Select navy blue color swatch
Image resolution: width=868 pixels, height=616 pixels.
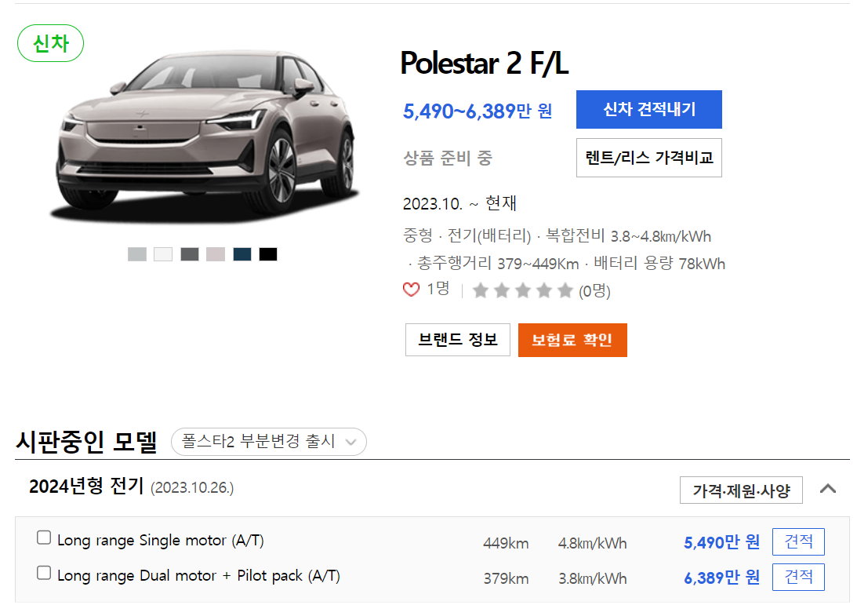pos(242,254)
